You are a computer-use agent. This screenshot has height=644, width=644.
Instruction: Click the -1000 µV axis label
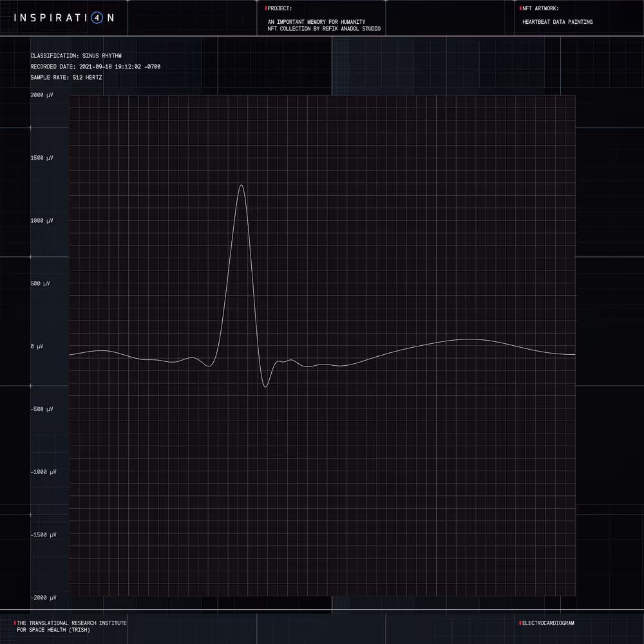44,472
